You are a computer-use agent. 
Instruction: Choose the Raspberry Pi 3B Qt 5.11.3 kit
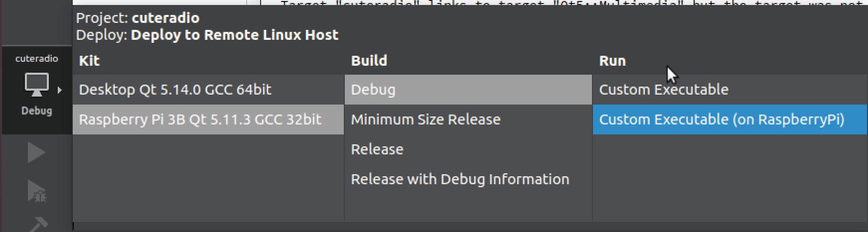click(200, 119)
